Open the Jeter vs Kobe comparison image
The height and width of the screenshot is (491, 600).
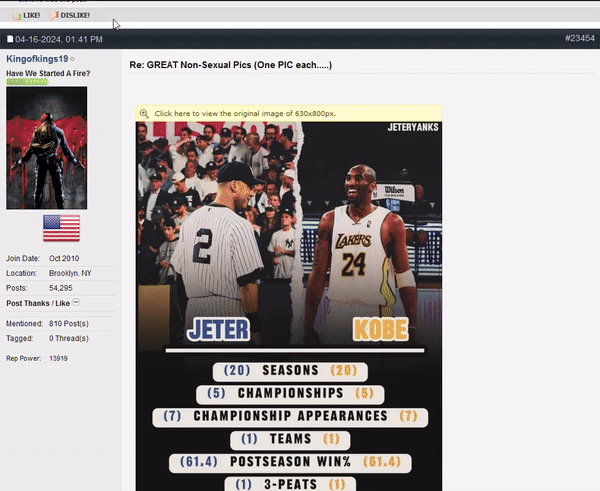tap(289, 306)
